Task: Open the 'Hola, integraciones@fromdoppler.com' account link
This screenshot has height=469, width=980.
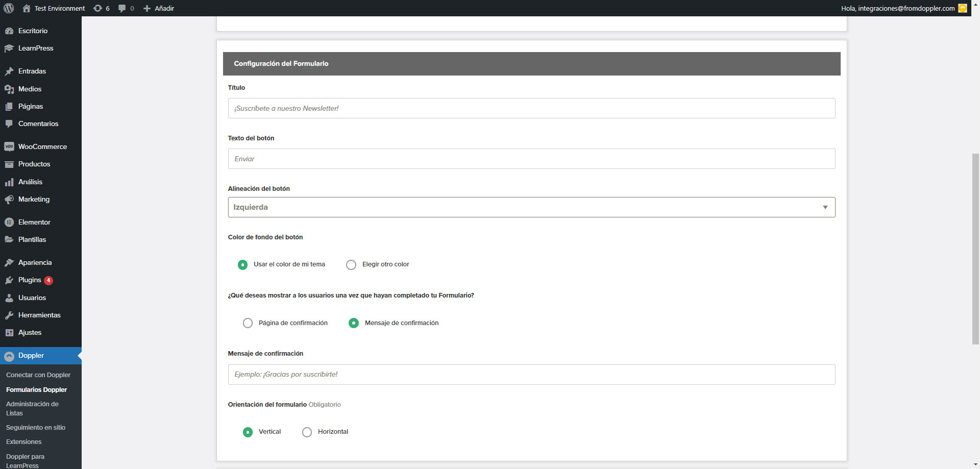Action: click(898, 8)
